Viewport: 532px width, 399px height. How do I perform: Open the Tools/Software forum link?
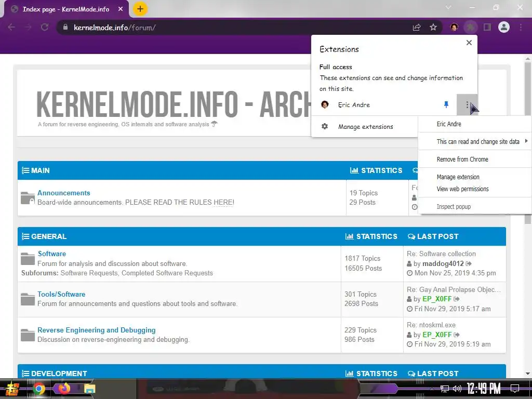[x=61, y=294]
